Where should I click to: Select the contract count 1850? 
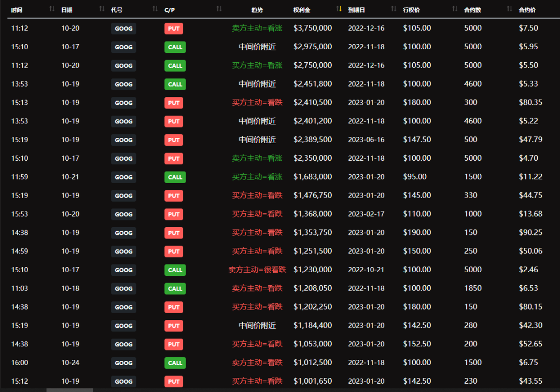click(x=473, y=288)
